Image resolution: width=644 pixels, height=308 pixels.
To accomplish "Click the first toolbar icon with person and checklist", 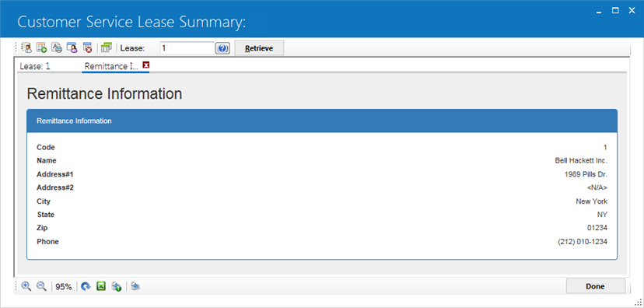I will 26,47.
